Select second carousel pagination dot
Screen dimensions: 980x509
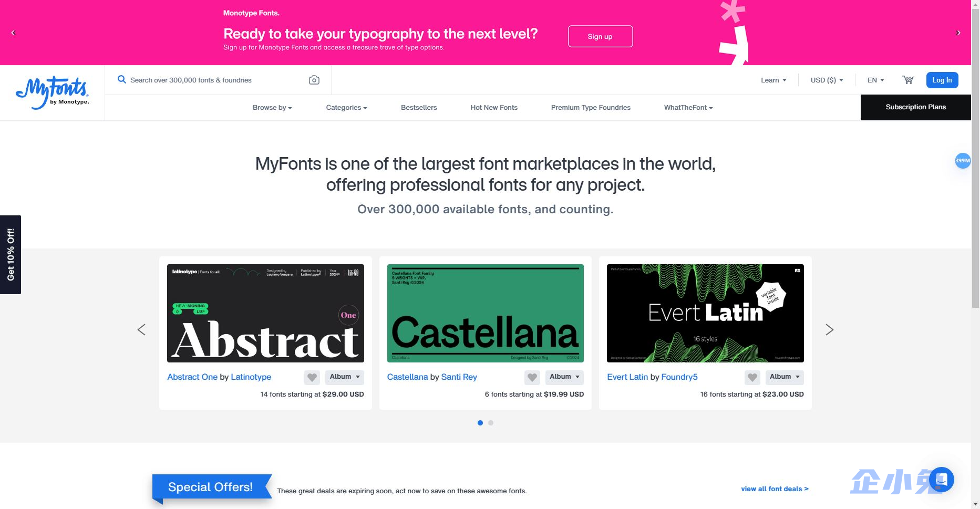(491, 422)
